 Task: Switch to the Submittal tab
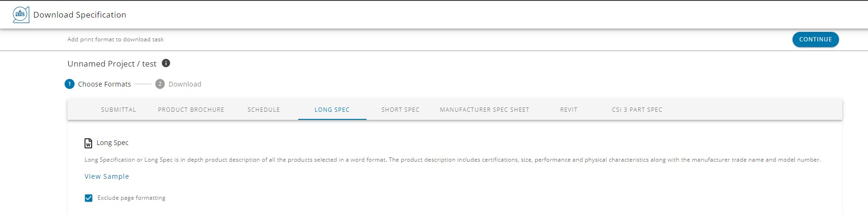(118, 110)
